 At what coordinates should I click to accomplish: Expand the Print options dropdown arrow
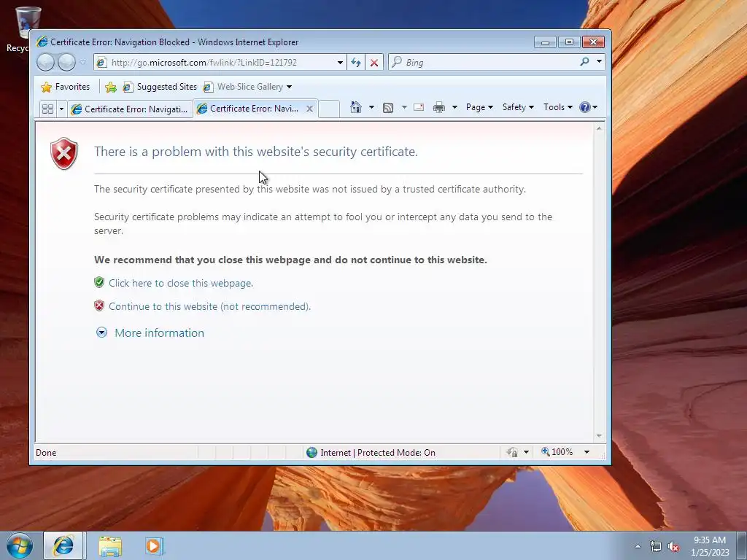pyautogui.click(x=454, y=107)
